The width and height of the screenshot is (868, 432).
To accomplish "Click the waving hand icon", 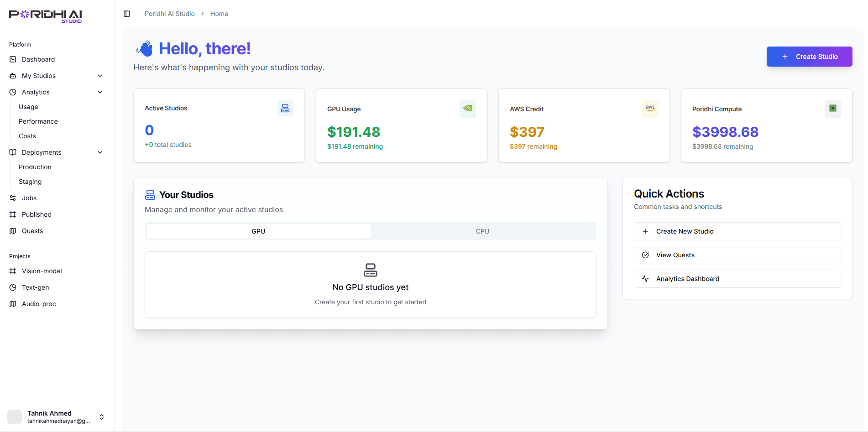I will click(144, 48).
